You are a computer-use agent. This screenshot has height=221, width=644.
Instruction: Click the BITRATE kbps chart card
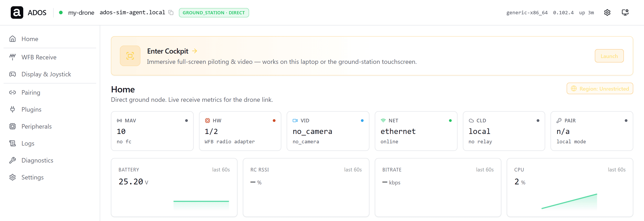[438, 188]
